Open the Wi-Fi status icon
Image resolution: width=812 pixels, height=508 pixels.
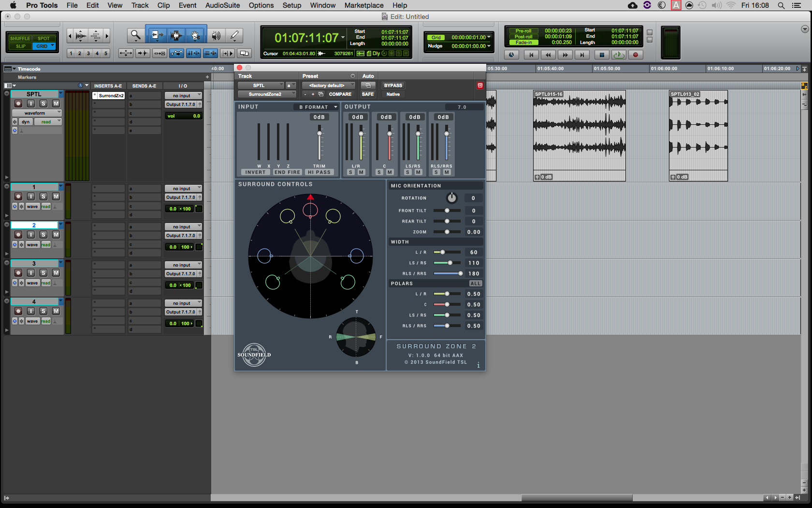coord(731,5)
